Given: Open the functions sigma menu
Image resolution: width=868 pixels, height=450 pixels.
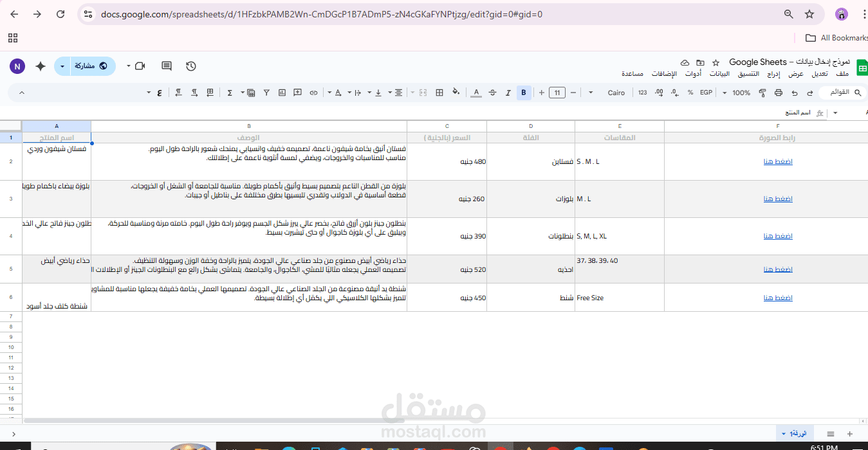Looking at the screenshot, I should point(230,93).
